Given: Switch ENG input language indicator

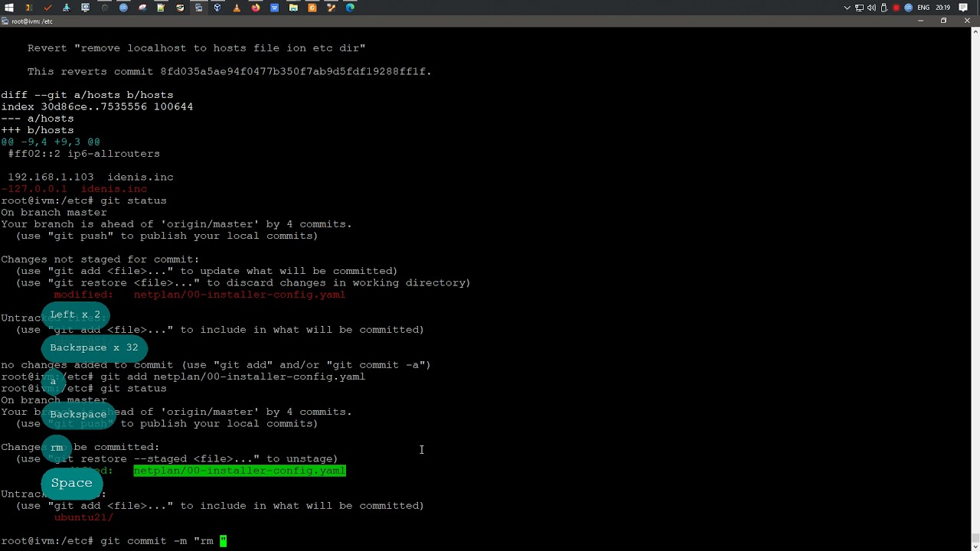Looking at the screenshot, I should [923, 8].
